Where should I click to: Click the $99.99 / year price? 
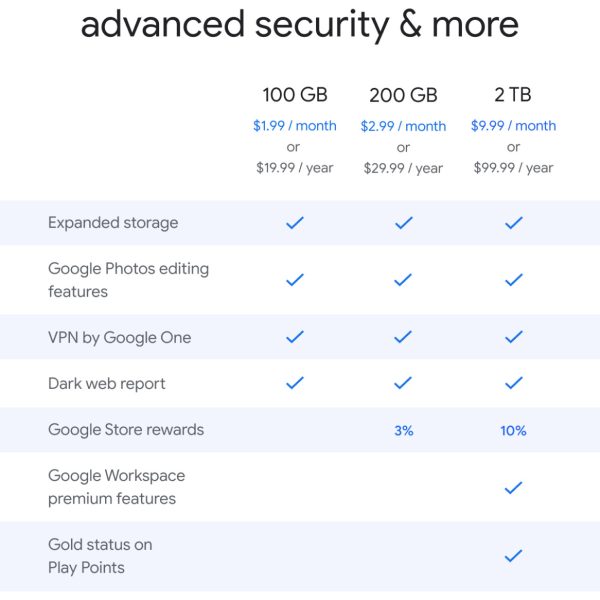[513, 168]
